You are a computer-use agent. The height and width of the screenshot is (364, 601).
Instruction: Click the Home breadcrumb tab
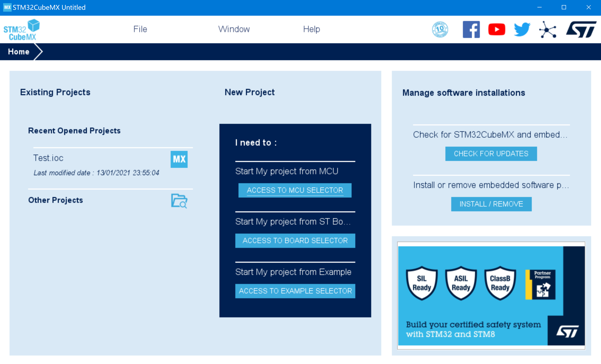[x=18, y=52]
